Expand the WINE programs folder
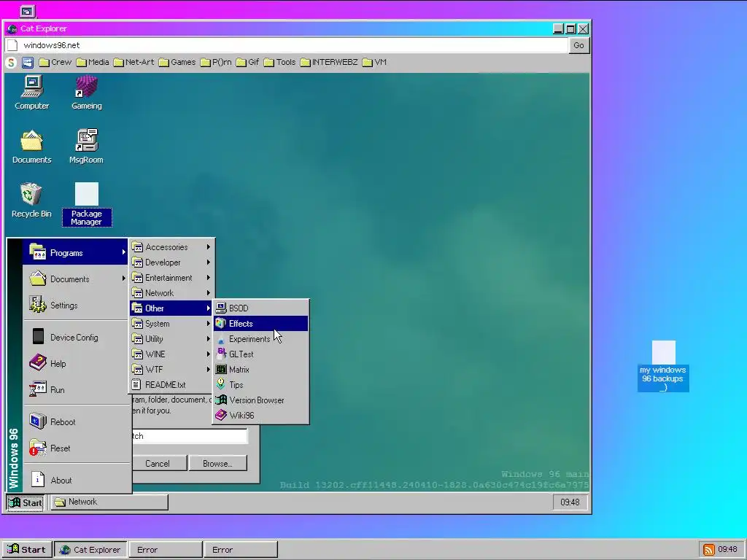Screen dimensions: 747x560 pyautogui.click(x=171, y=354)
